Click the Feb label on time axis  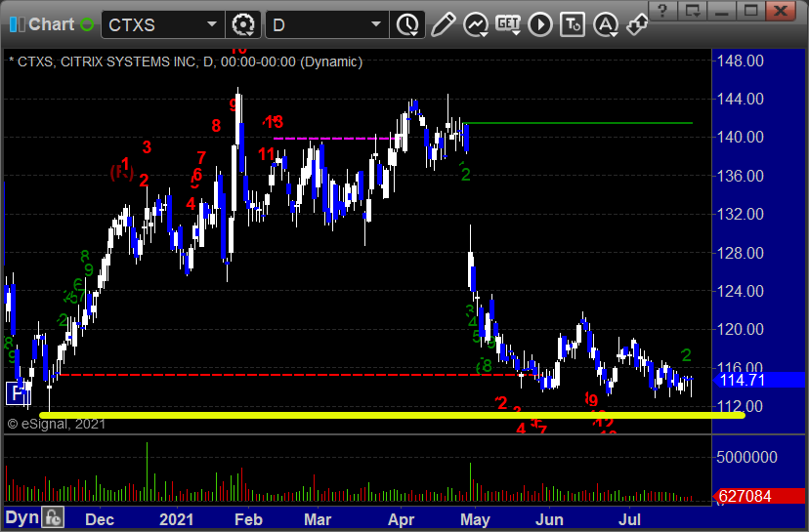click(x=249, y=519)
